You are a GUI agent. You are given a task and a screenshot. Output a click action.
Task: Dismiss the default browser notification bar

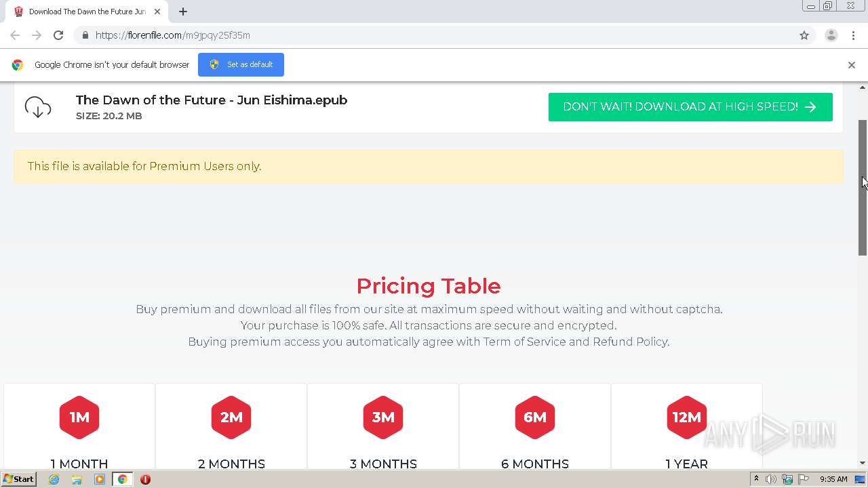[851, 65]
